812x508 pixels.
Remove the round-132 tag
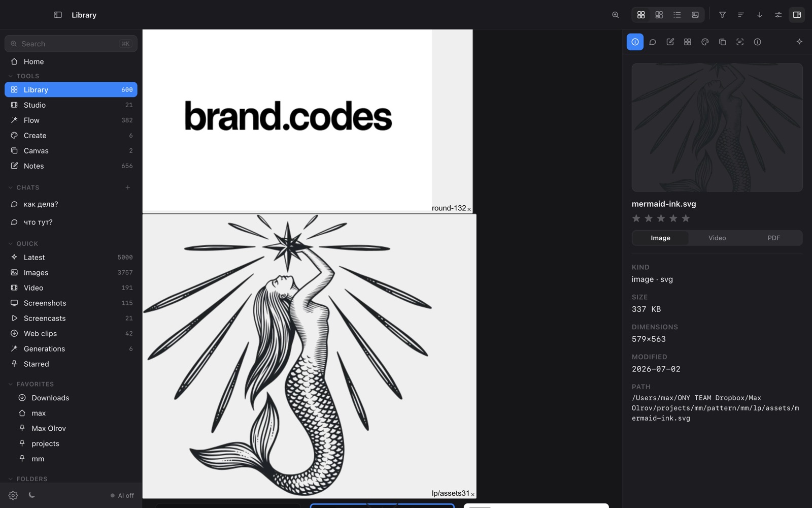click(469, 209)
